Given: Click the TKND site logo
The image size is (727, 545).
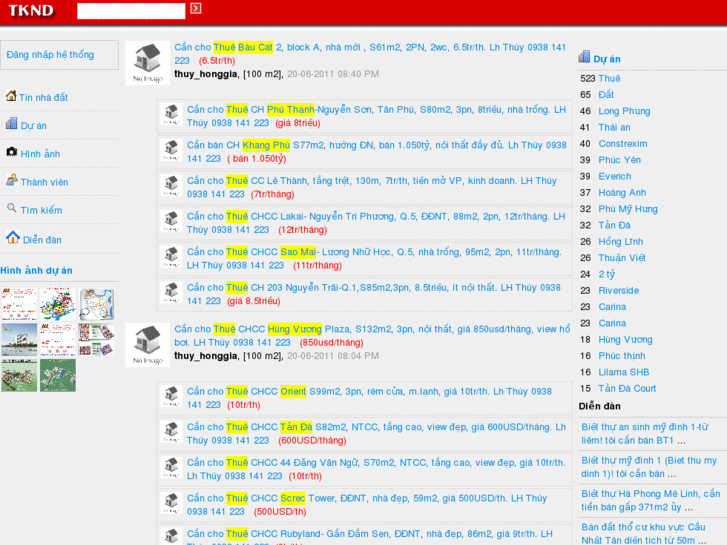Looking at the screenshot, I should tap(31, 10).
